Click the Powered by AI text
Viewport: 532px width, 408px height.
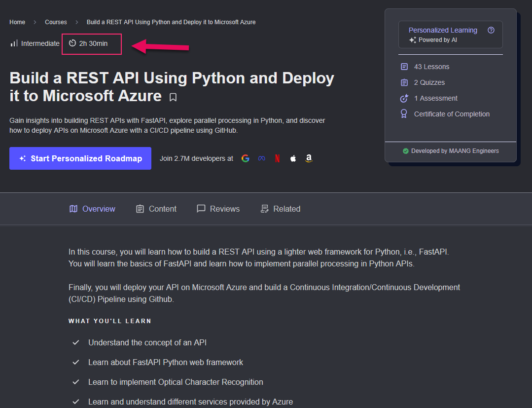pos(438,40)
